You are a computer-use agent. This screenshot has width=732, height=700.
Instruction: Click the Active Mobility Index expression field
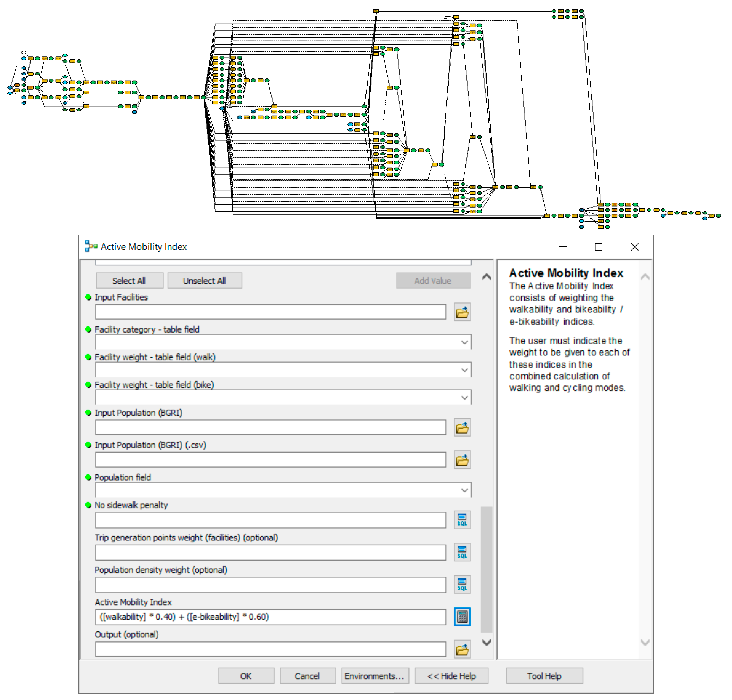(x=270, y=617)
